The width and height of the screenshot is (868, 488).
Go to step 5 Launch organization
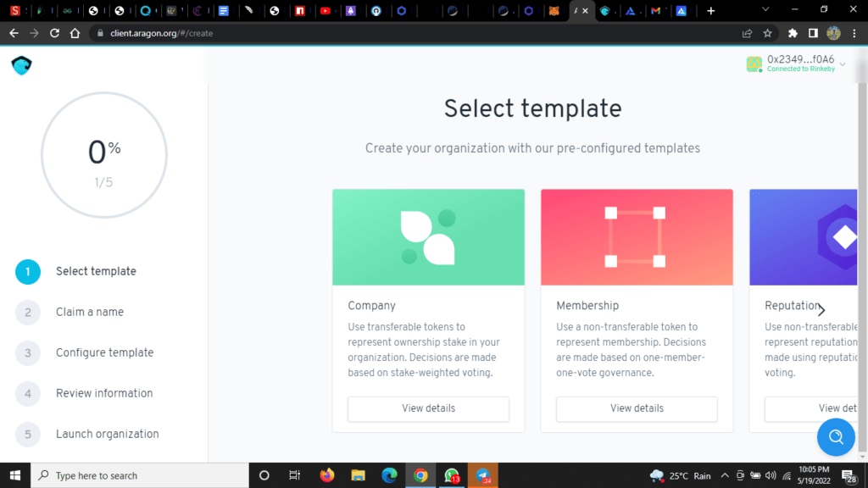(87, 435)
